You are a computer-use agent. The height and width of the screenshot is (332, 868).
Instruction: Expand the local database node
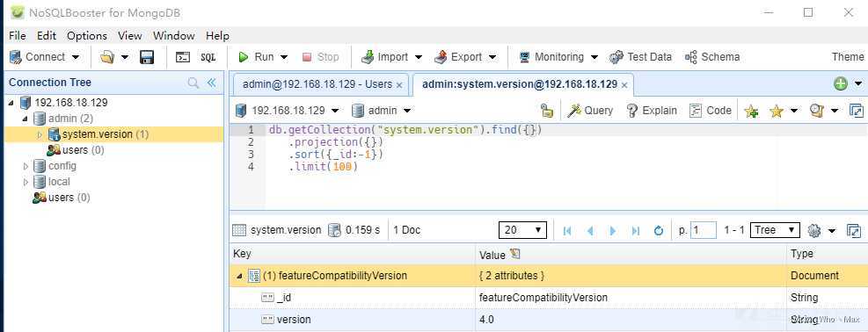click(x=26, y=182)
